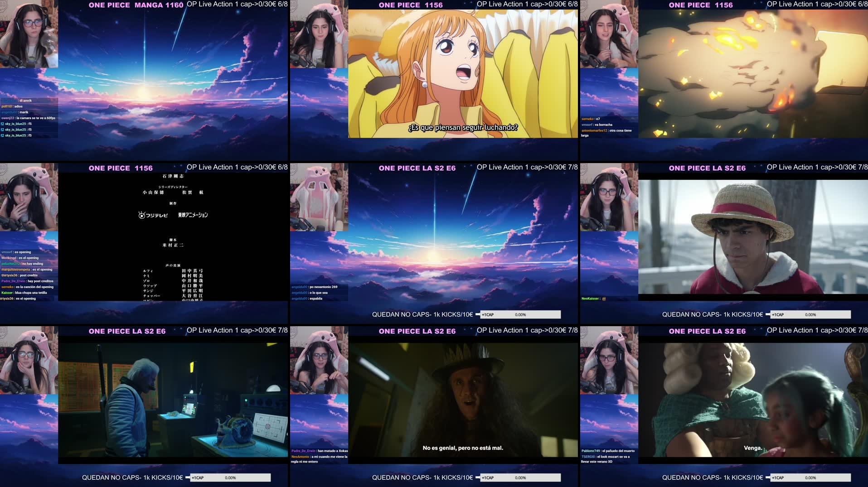The height and width of the screenshot is (487, 868).
Task: Click +1CAP progress bar under empty-chair sky panel
Action: point(520,314)
